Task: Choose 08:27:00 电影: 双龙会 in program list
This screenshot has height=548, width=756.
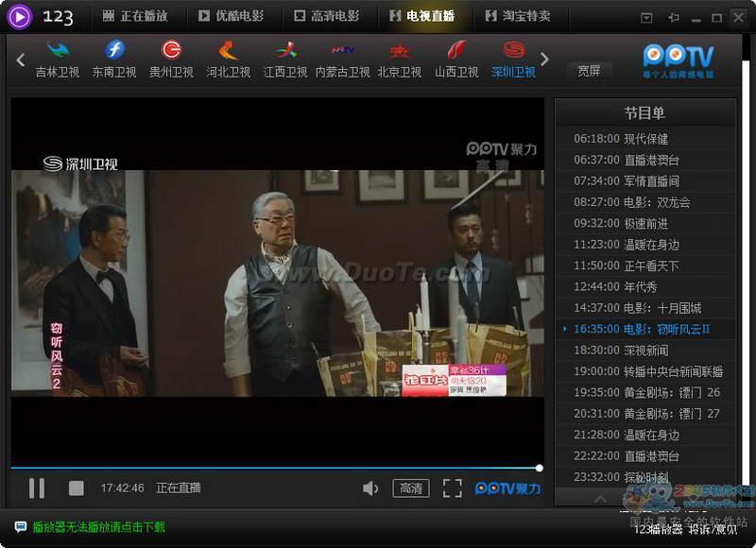Action: pyautogui.click(x=645, y=202)
